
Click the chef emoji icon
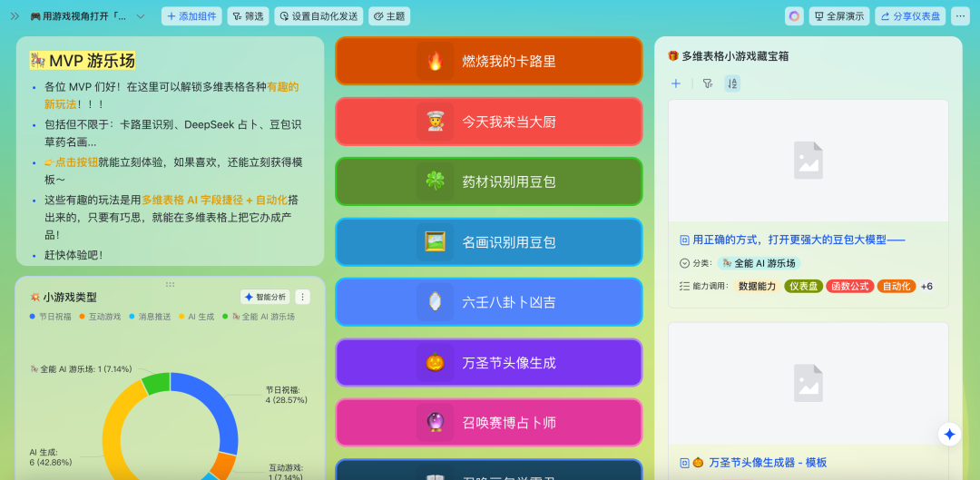point(435,122)
